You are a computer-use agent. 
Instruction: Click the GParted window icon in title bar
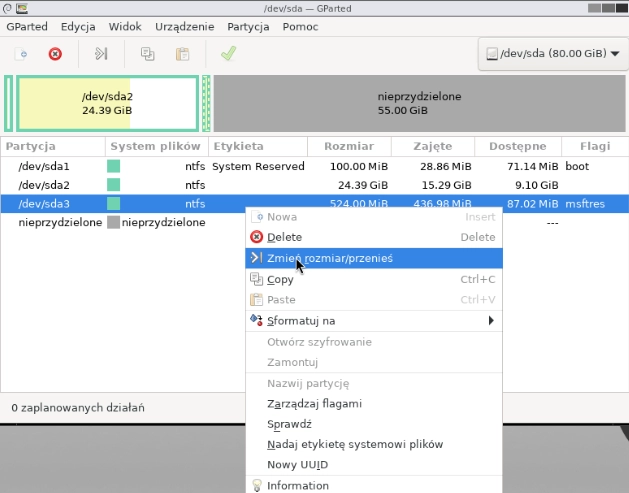(9, 8)
